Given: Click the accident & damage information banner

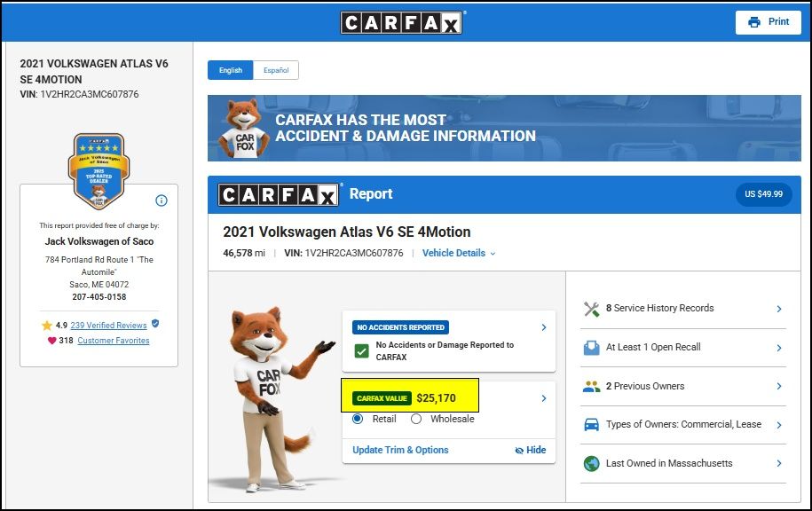Looking at the screenshot, I should pos(504,128).
